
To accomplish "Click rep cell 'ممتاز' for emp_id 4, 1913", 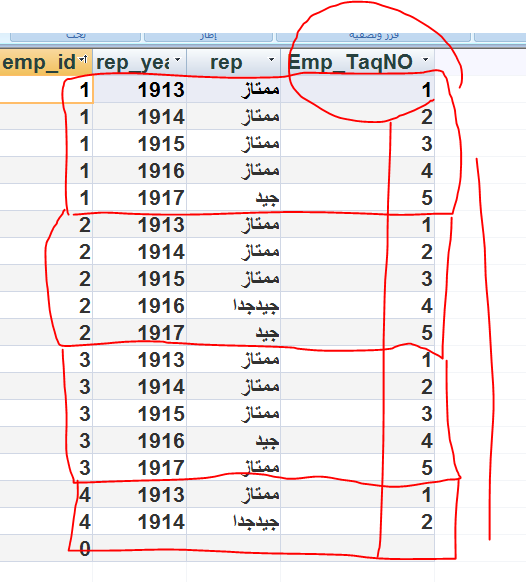I will (233, 494).
